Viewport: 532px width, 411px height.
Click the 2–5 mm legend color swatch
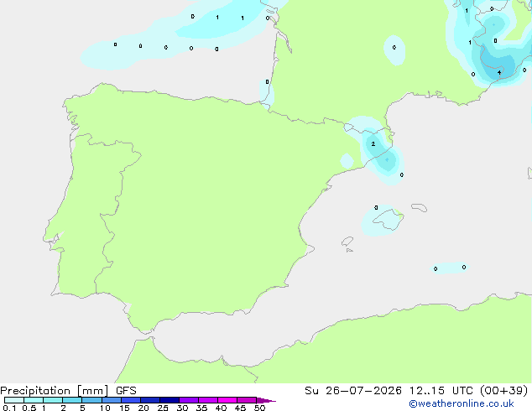click(x=72, y=400)
